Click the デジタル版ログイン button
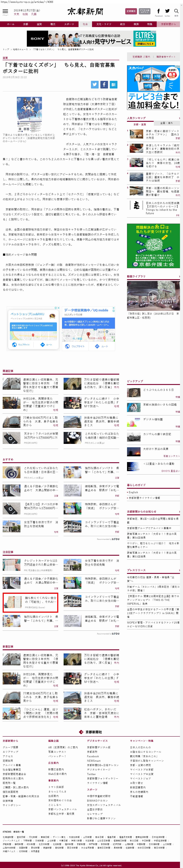 145,11
